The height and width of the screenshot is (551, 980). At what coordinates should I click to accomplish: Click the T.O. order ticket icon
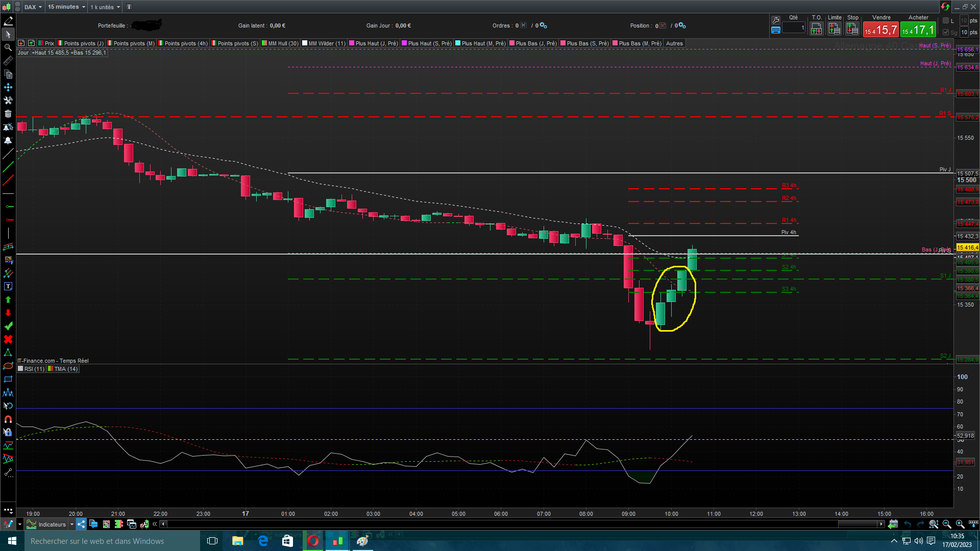816,29
